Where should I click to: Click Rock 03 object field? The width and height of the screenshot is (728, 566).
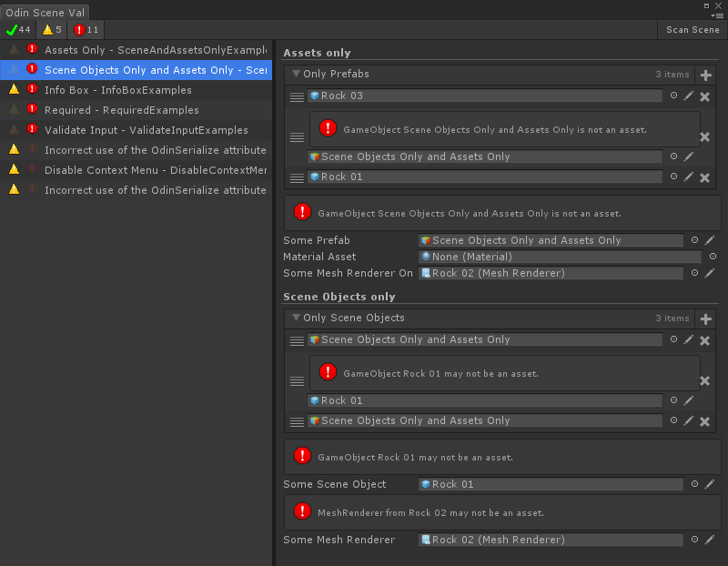[x=485, y=96]
